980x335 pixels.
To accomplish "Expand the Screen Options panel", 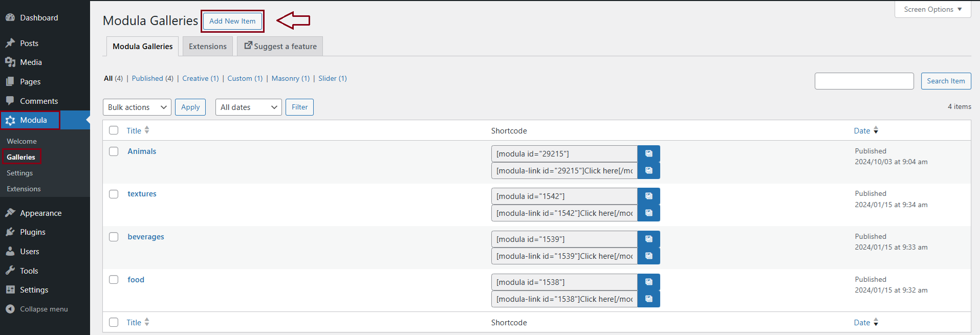I will coord(932,9).
